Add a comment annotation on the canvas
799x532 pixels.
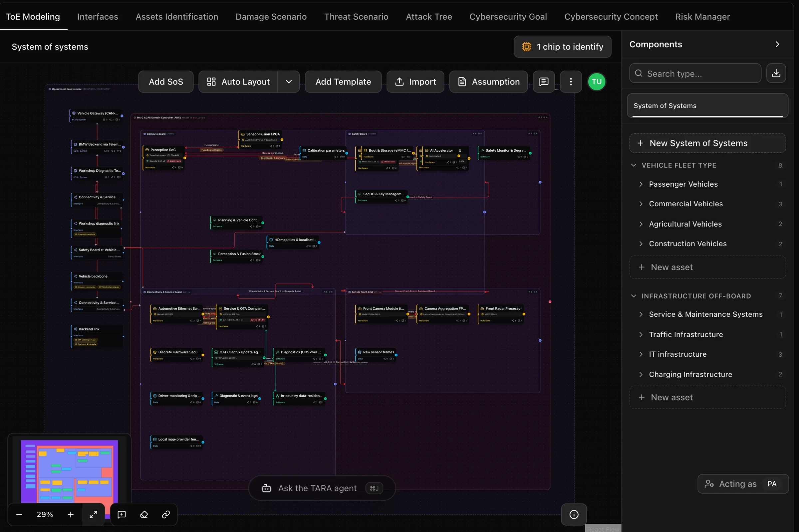(122, 514)
